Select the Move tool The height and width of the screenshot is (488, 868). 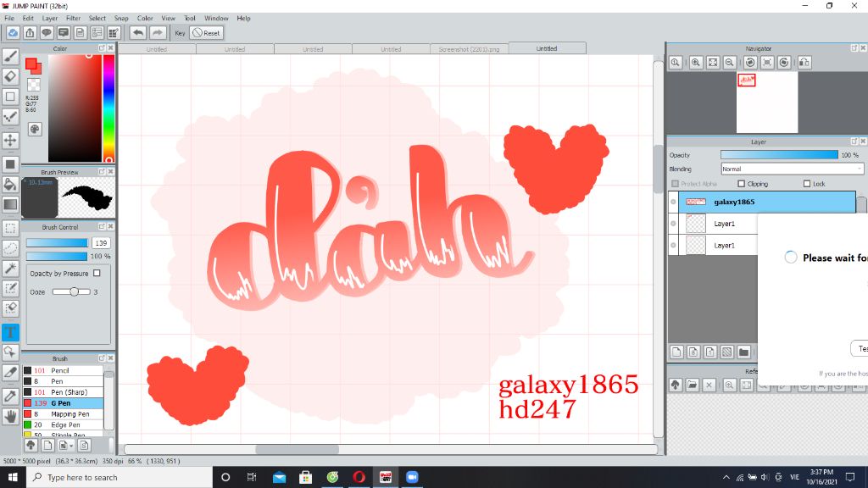(x=10, y=140)
